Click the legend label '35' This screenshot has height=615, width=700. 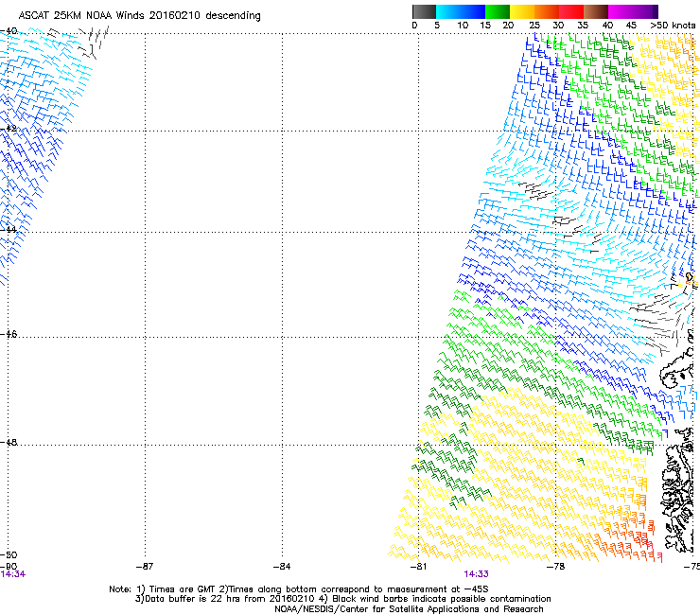pyautogui.click(x=583, y=26)
